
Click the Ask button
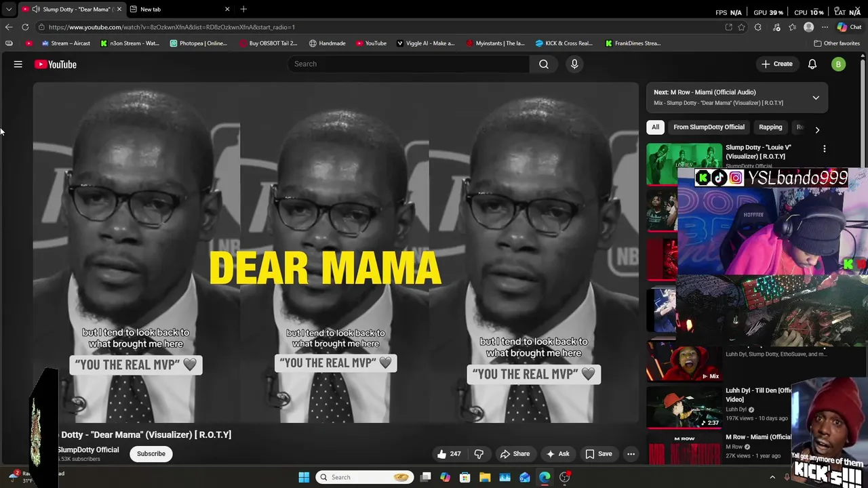(557, 454)
